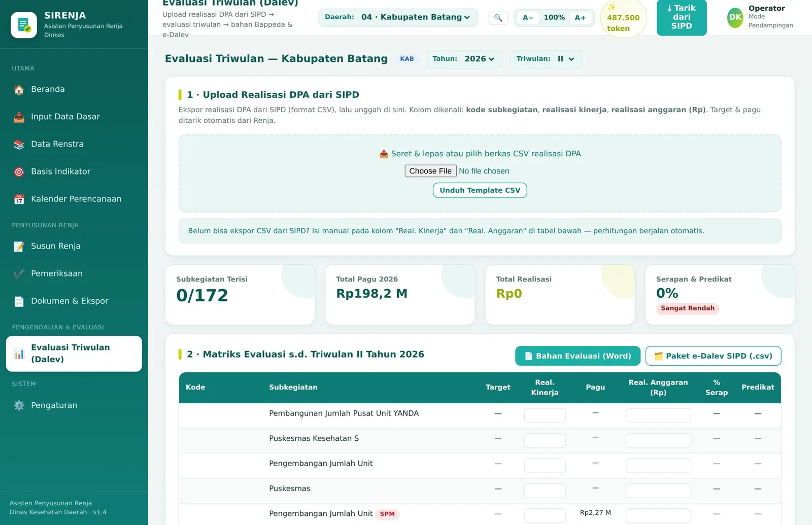The height and width of the screenshot is (525, 812).
Task: Click the Rp2,27 M pagu value
Action: pyautogui.click(x=595, y=513)
